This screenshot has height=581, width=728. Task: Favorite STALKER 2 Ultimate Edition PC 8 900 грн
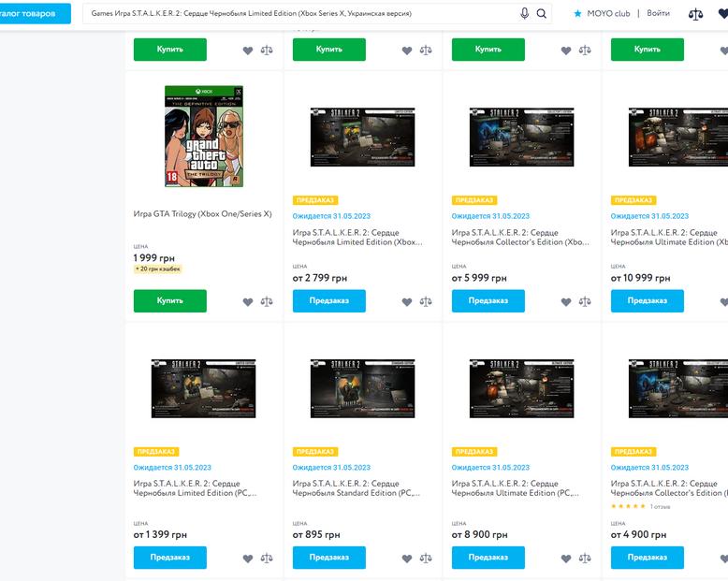[x=566, y=559]
